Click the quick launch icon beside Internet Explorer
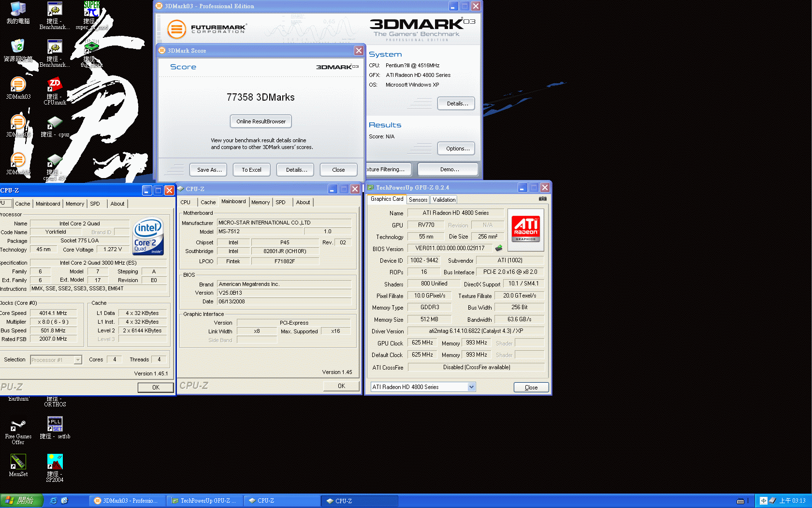The width and height of the screenshot is (812, 508). [x=64, y=501]
